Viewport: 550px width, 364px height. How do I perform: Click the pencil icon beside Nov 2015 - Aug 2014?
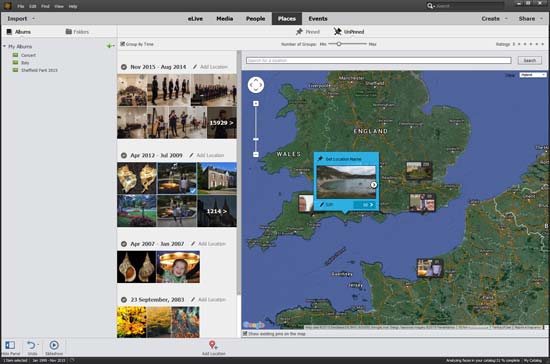tap(195, 67)
